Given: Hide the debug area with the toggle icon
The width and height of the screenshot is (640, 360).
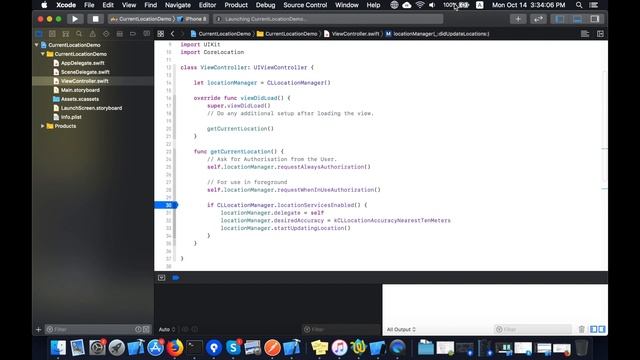Looking at the screenshot, I should click(x=162, y=278).
